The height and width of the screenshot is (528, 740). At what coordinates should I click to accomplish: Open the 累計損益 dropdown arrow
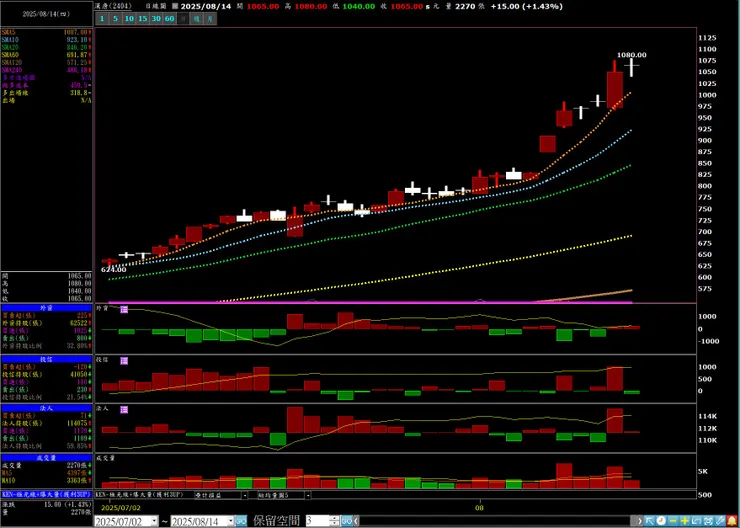(245, 495)
